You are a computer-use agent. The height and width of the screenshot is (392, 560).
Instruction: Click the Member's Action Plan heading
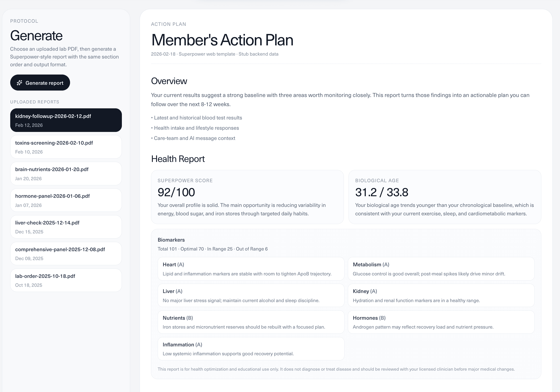222,40
